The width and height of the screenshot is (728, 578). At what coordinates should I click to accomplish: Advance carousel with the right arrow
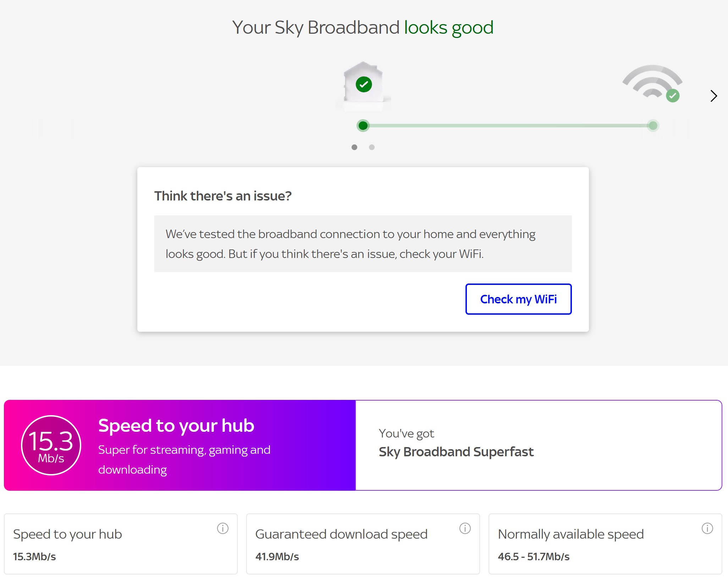tap(713, 96)
